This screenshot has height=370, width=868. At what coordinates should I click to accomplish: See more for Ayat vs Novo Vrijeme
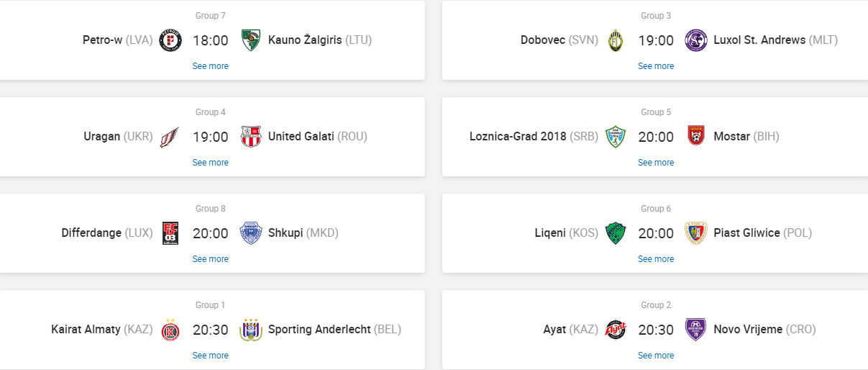(656, 356)
